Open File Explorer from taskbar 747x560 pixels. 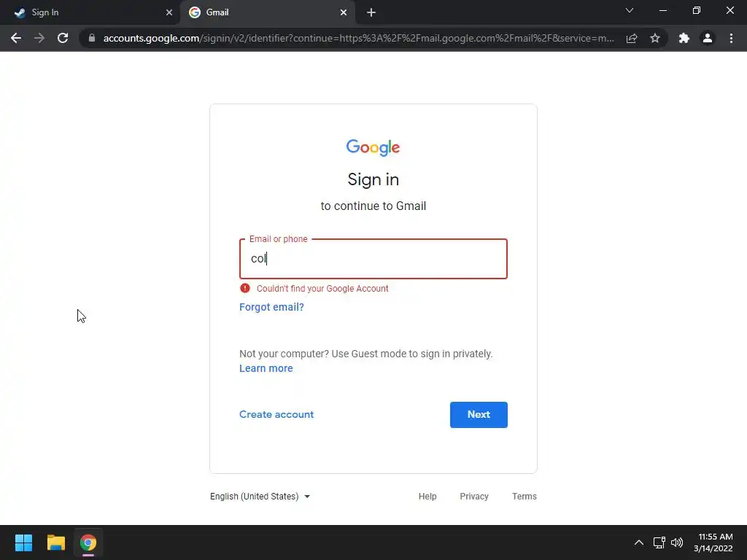[56, 542]
